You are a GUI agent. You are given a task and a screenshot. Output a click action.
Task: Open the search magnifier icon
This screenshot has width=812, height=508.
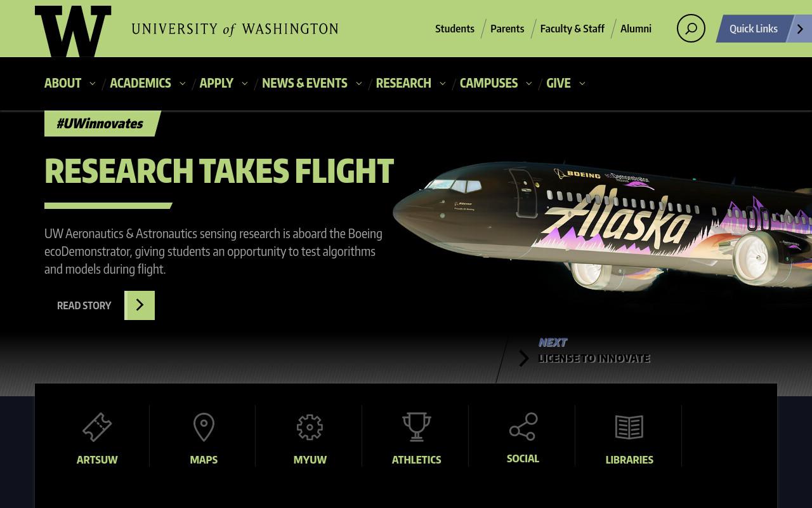[691, 29]
